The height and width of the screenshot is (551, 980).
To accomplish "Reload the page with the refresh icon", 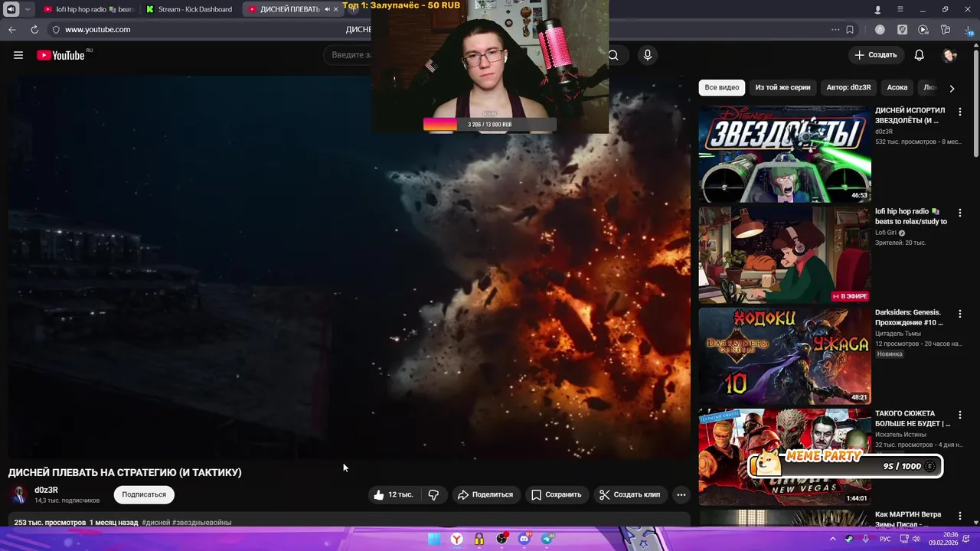I will (34, 29).
